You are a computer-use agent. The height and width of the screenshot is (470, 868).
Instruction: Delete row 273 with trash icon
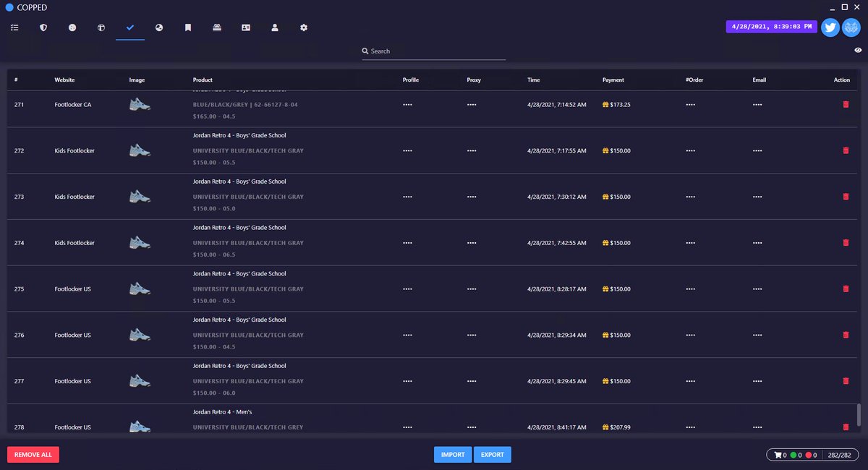point(846,197)
